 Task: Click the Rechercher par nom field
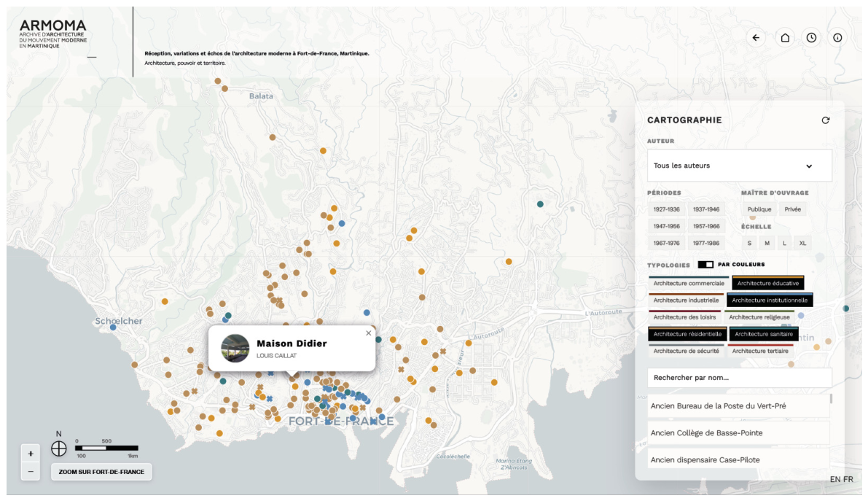point(739,378)
